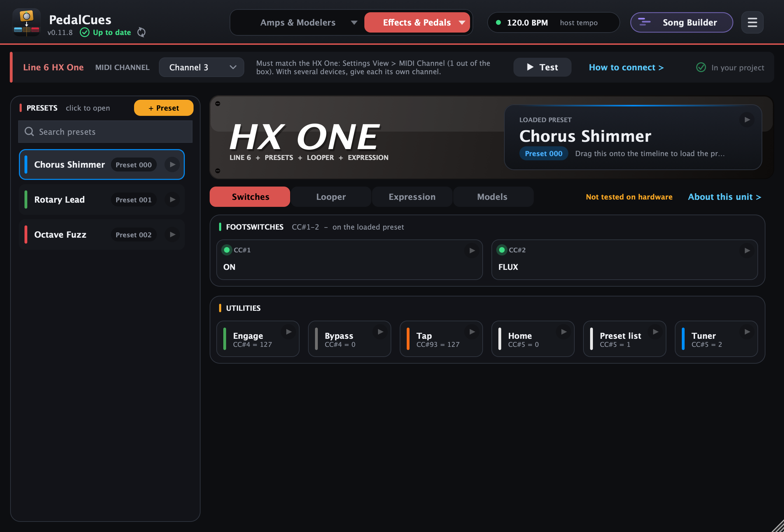Switch to the Looper tab
Image resolution: width=784 pixels, height=532 pixels.
tap(331, 197)
